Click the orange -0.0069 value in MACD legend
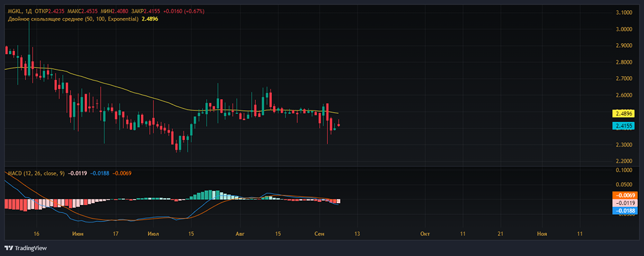This screenshot has height=256, width=644. tap(122, 173)
